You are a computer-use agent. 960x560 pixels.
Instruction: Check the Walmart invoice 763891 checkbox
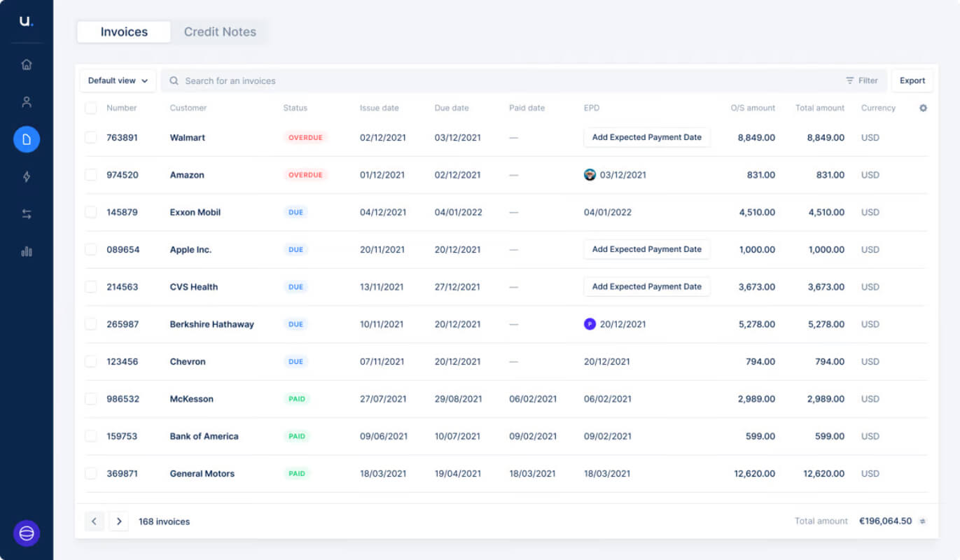point(91,137)
